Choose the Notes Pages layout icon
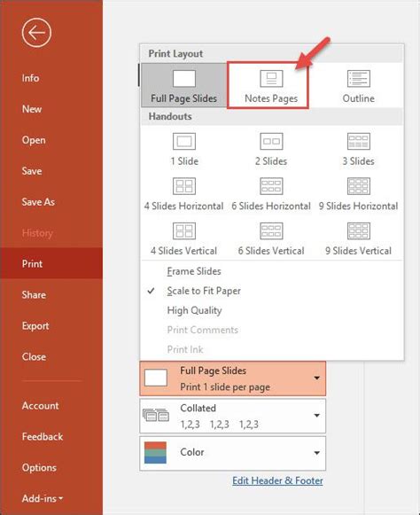 click(271, 79)
